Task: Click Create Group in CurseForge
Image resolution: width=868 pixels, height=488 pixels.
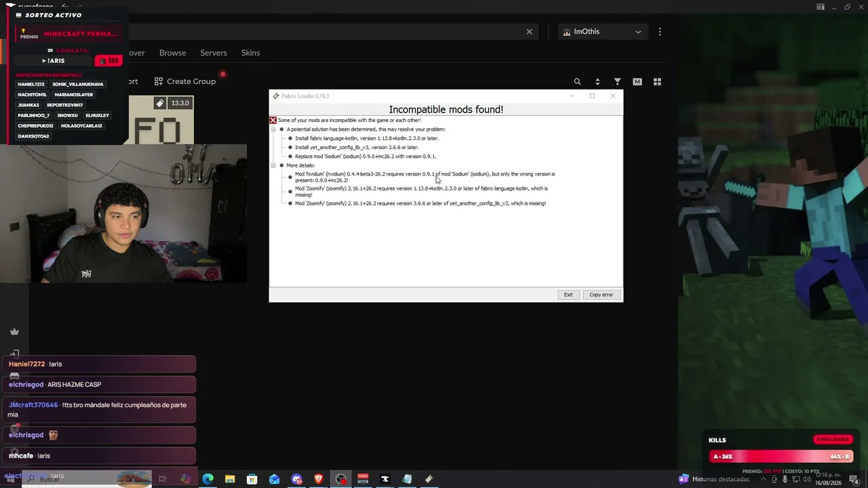Action: coord(185,81)
